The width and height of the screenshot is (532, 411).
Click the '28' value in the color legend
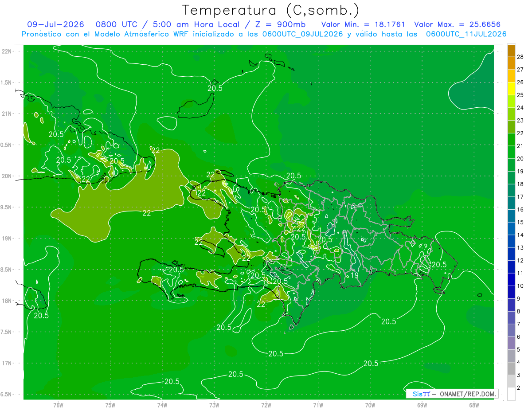point(520,56)
